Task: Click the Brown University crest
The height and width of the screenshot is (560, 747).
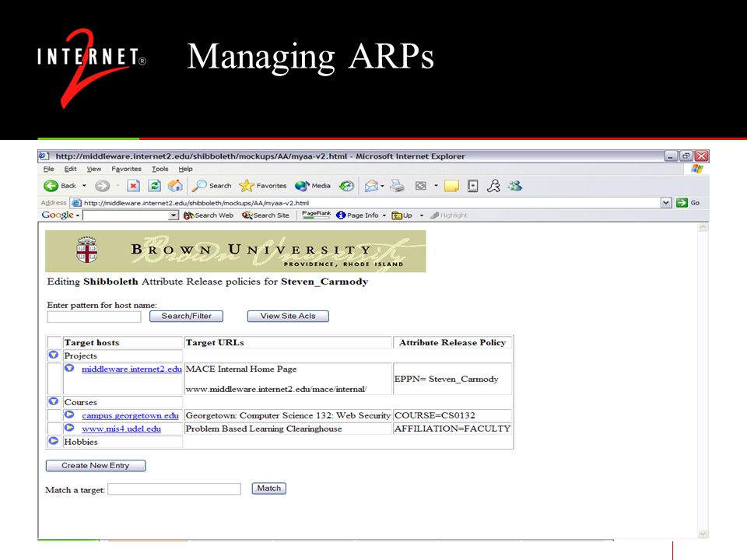Action: tap(86, 250)
